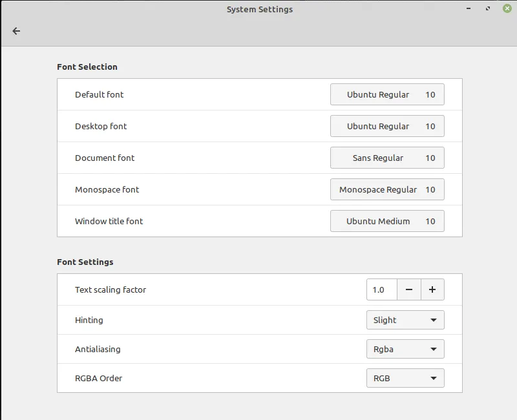
Task: Expand the Antialiasing dropdown showing Rgba
Action: (x=405, y=349)
